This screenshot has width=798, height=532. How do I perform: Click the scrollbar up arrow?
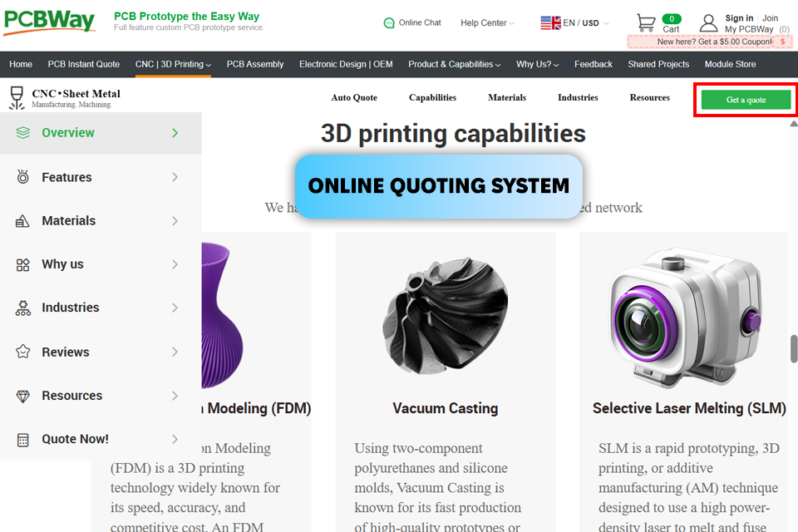point(793,124)
